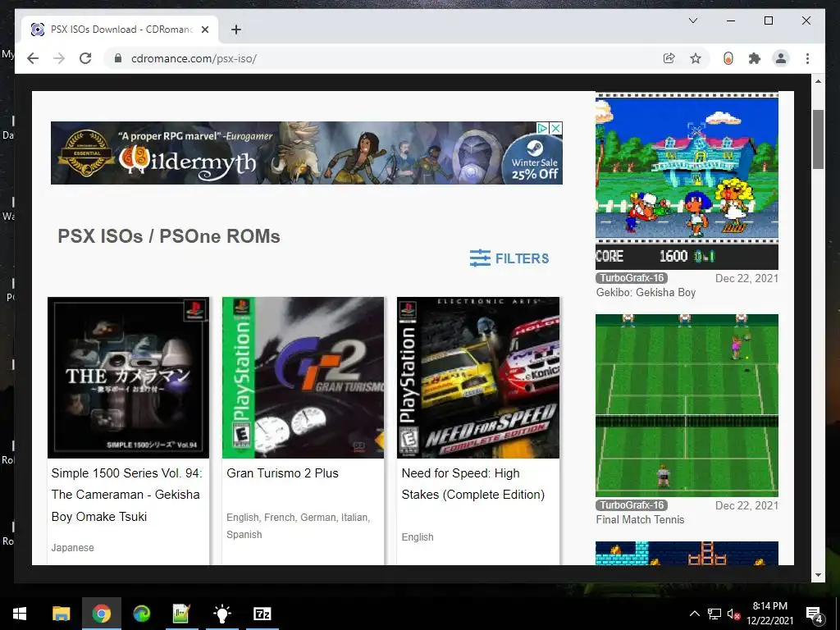Open Final Match Tennis screenshot thumbnail
The image size is (840, 630).
687,405
